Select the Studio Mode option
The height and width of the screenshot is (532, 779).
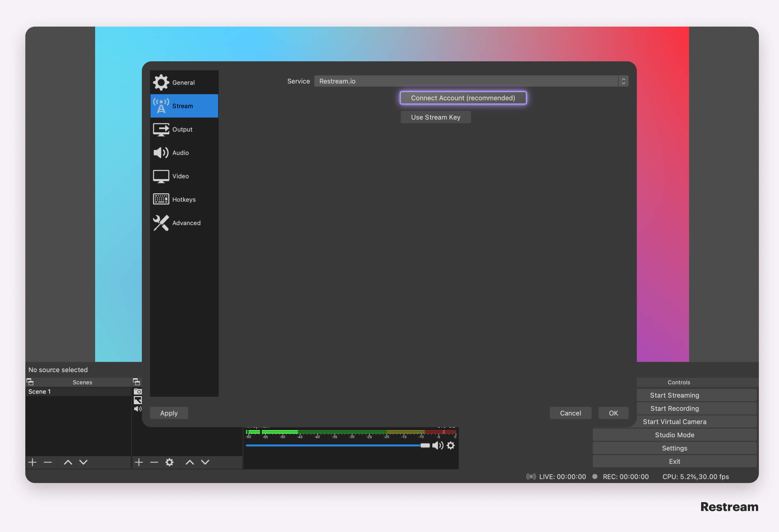pos(675,434)
